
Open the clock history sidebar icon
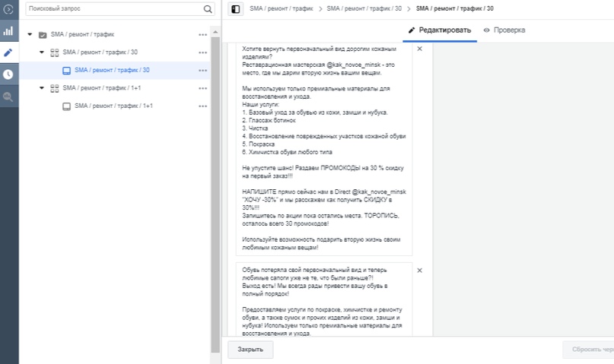8,74
